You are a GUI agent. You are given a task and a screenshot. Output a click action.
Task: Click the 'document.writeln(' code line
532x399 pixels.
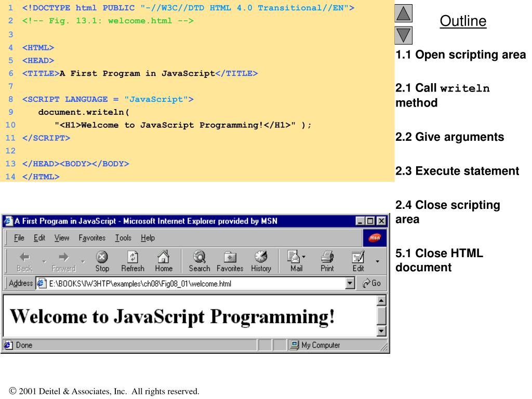pos(84,112)
